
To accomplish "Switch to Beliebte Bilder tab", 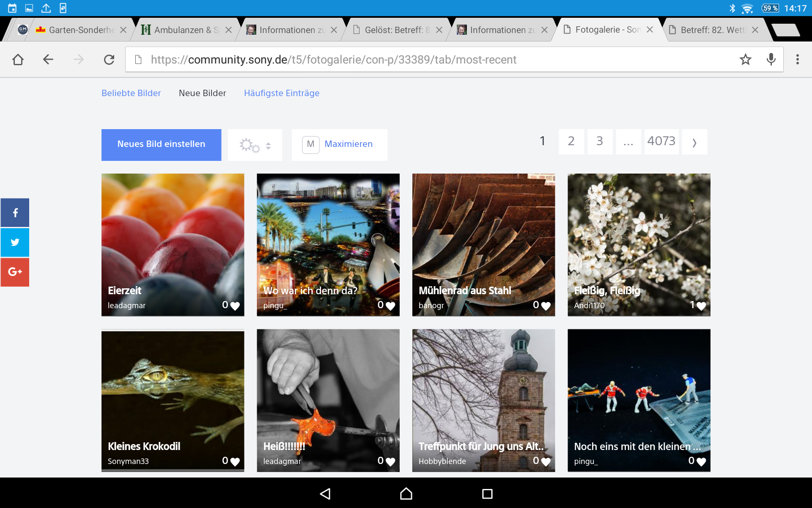I will (131, 93).
